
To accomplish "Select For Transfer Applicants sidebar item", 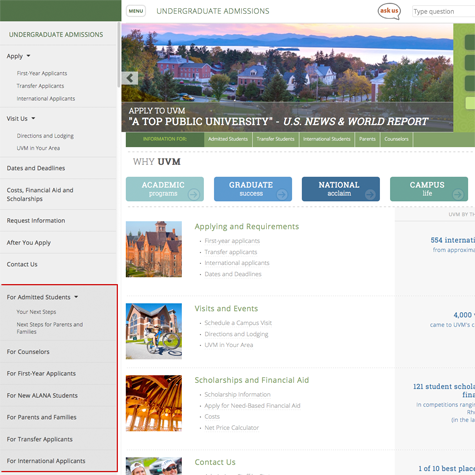I will [x=39, y=439].
